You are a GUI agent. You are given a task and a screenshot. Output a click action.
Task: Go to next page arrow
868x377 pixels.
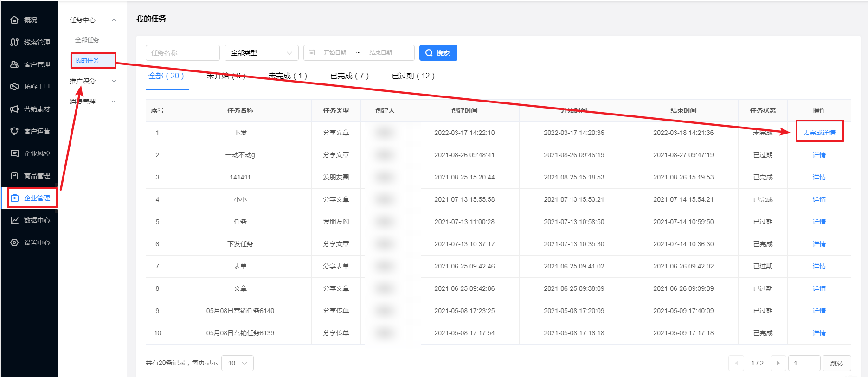[x=778, y=363]
